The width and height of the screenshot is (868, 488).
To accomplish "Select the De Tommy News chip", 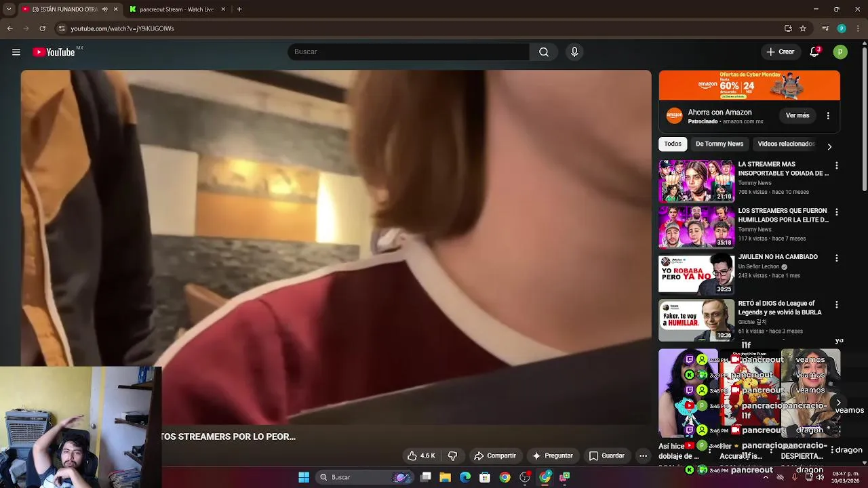I will point(719,144).
